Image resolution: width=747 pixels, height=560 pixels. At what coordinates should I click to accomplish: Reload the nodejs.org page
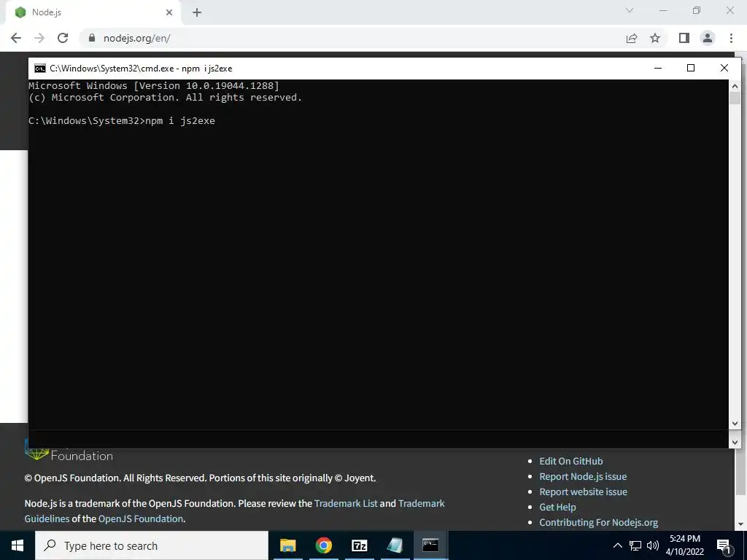click(63, 38)
